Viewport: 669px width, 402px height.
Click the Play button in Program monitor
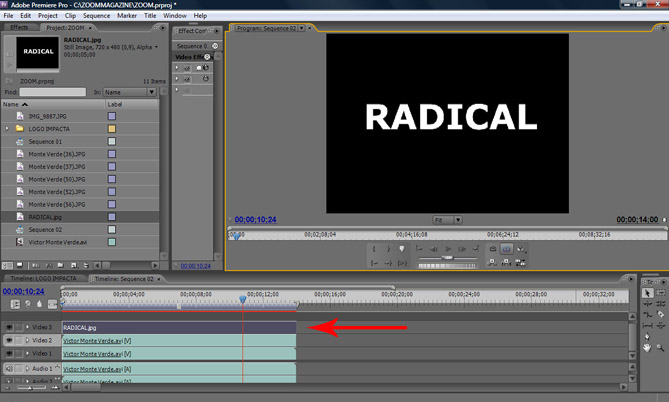pyautogui.click(x=449, y=248)
